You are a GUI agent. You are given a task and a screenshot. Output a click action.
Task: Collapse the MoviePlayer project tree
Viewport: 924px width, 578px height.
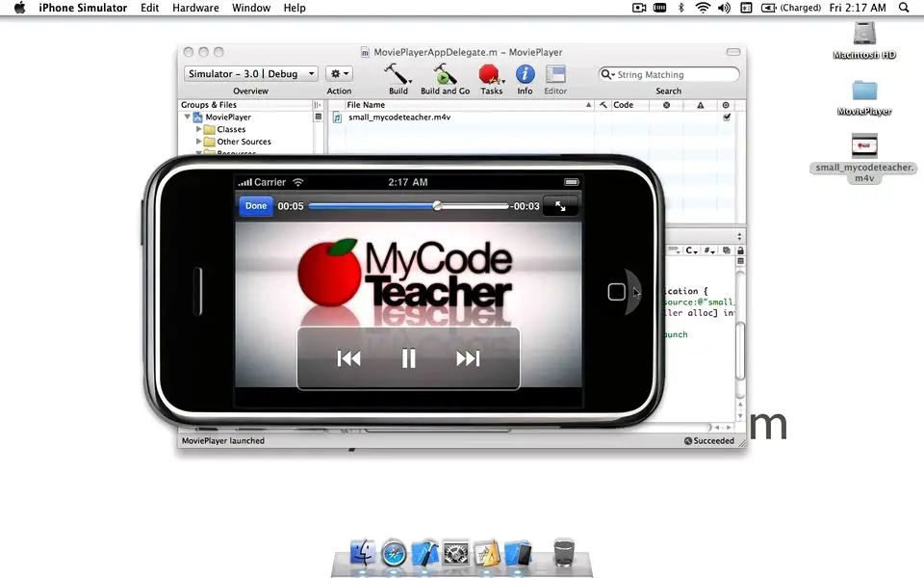[x=188, y=117]
